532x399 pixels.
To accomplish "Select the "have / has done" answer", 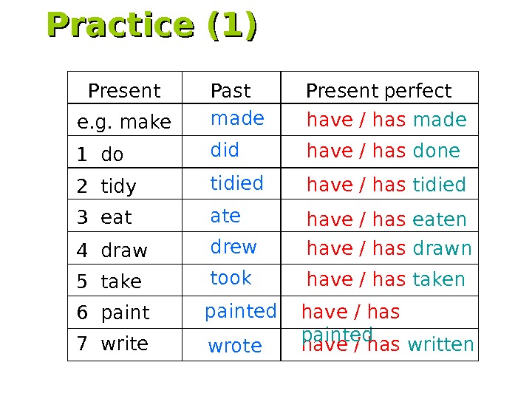I will coord(383,151).
